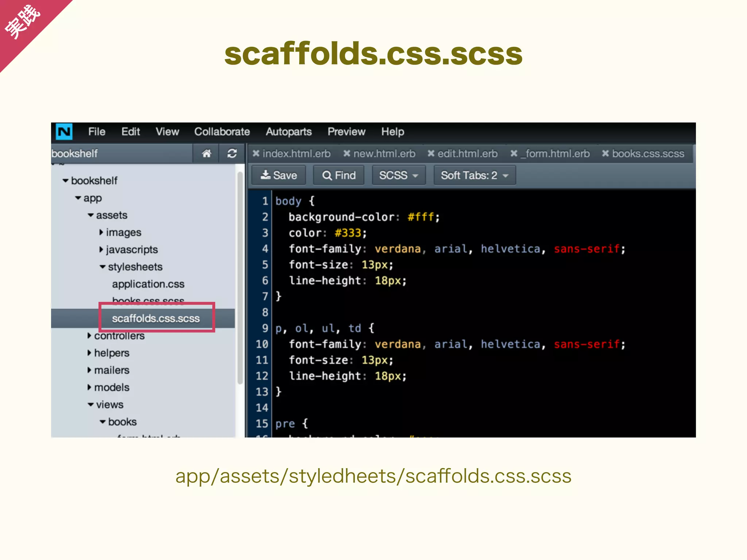
Task: Open the Help menu
Action: click(392, 132)
